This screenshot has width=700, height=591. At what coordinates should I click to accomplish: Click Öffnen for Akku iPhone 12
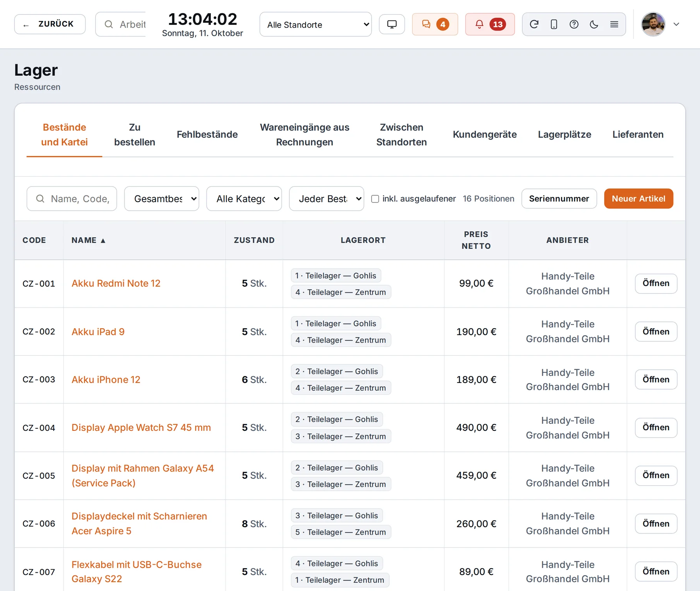coord(656,379)
